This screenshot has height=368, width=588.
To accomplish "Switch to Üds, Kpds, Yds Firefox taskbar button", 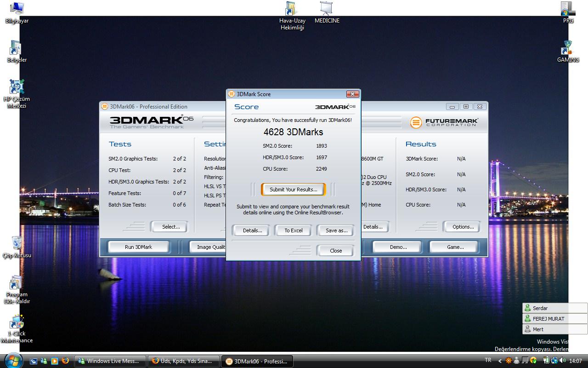I will tap(184, 361).
